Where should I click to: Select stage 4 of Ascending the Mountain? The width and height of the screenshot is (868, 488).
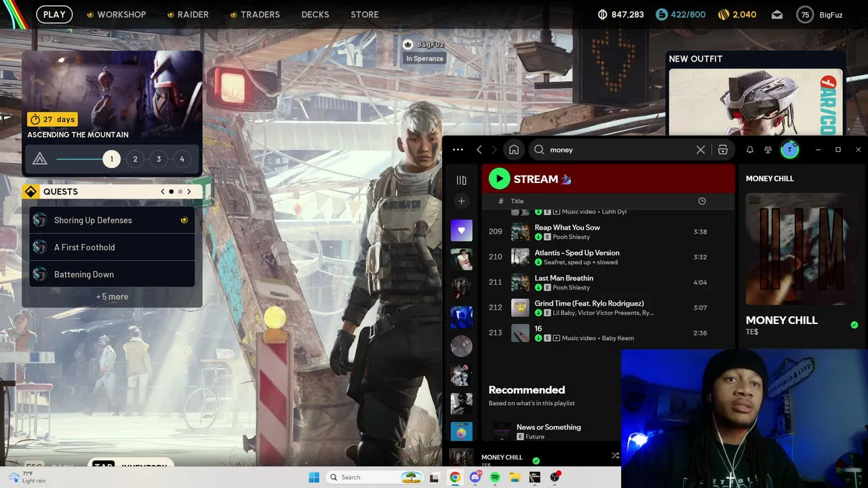pos(182,159)
